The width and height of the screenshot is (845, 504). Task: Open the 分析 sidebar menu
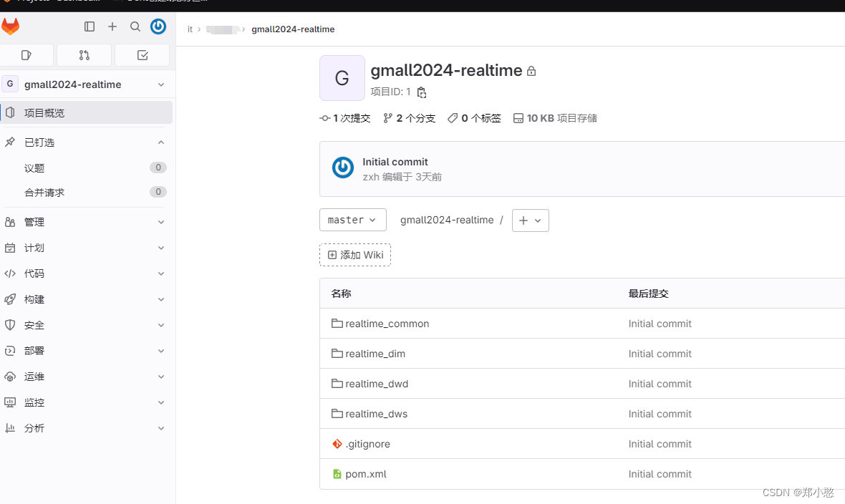86,428
